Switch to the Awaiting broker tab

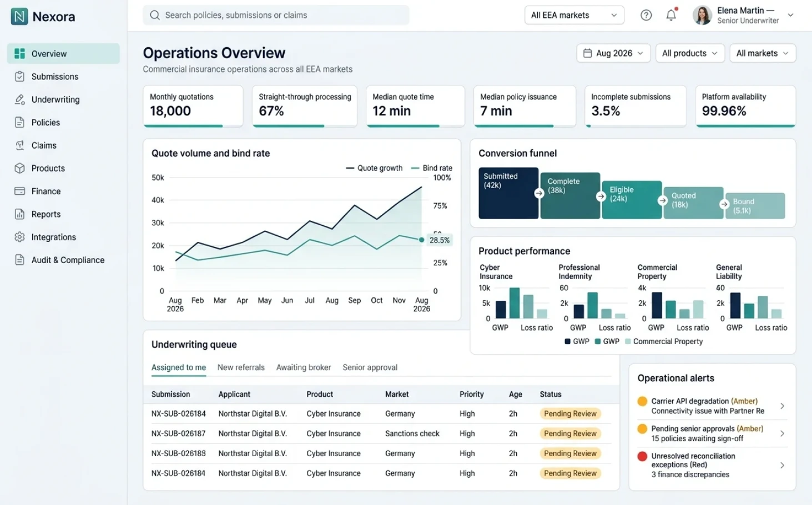tap(304, 367)
